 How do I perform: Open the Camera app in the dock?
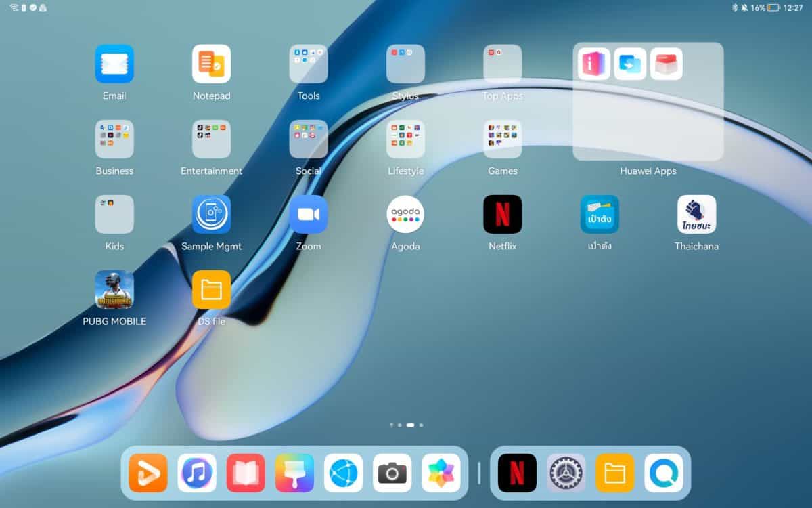(392, 473)
